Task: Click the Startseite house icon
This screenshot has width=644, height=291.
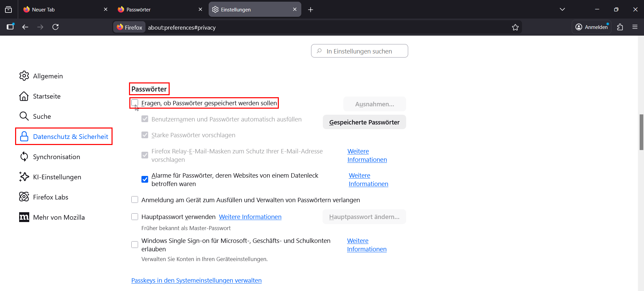Action: click(24, 96)
